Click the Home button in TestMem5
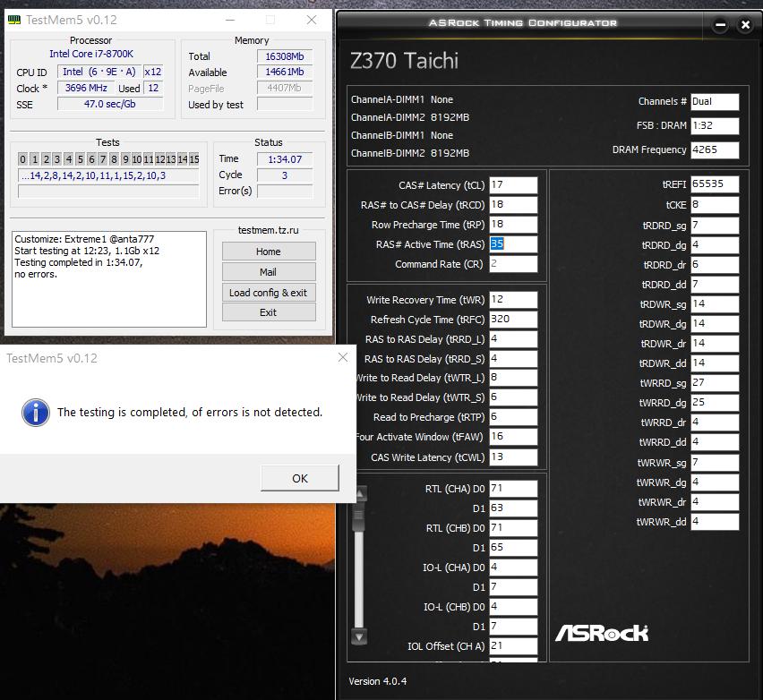The height and width of the screenshot is (700, 763). (x=269, y=252)
